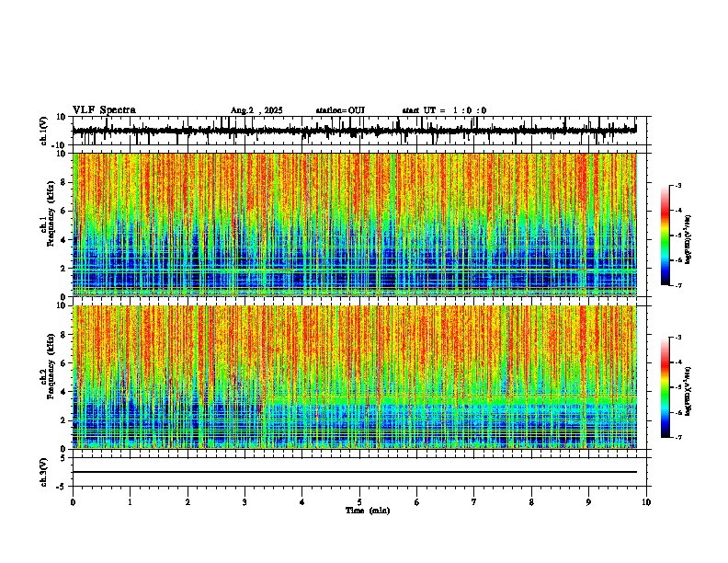Click the ch.2 spectrogram color bar
Image resolution: width=728 pixels, height=563 pixels.
coord(665,387)
